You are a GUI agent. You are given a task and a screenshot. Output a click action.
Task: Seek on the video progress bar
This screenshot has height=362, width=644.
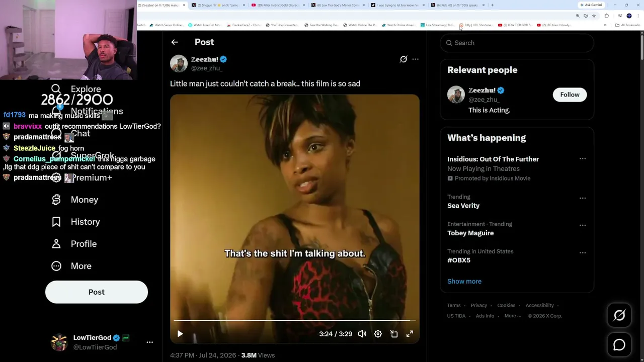tap(294, 320)
